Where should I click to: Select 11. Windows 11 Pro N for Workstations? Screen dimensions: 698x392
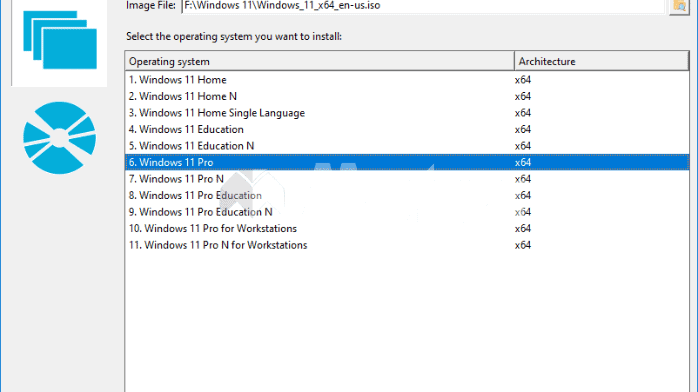tap(218, 245)
